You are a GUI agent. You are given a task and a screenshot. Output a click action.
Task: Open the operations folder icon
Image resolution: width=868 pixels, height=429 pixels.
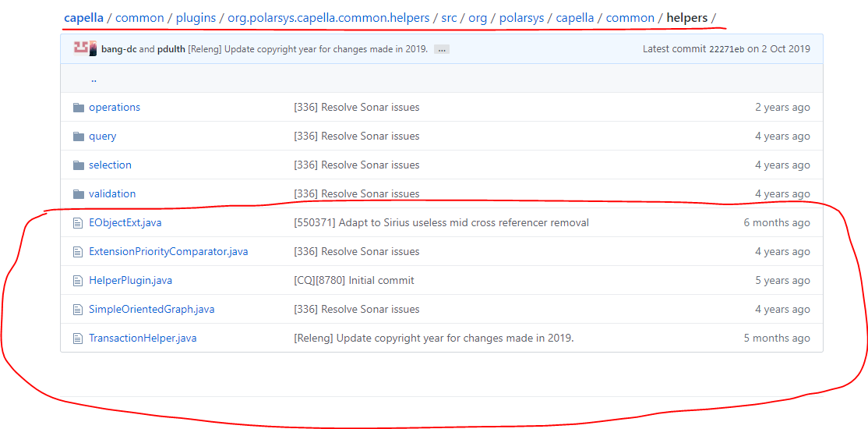click(79, 108)
